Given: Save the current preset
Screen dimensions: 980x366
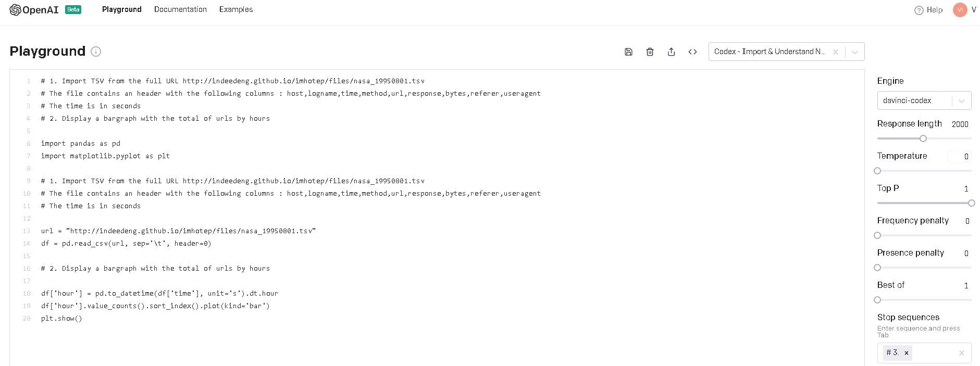Looking at the screenshot, I should coord(628,52).
